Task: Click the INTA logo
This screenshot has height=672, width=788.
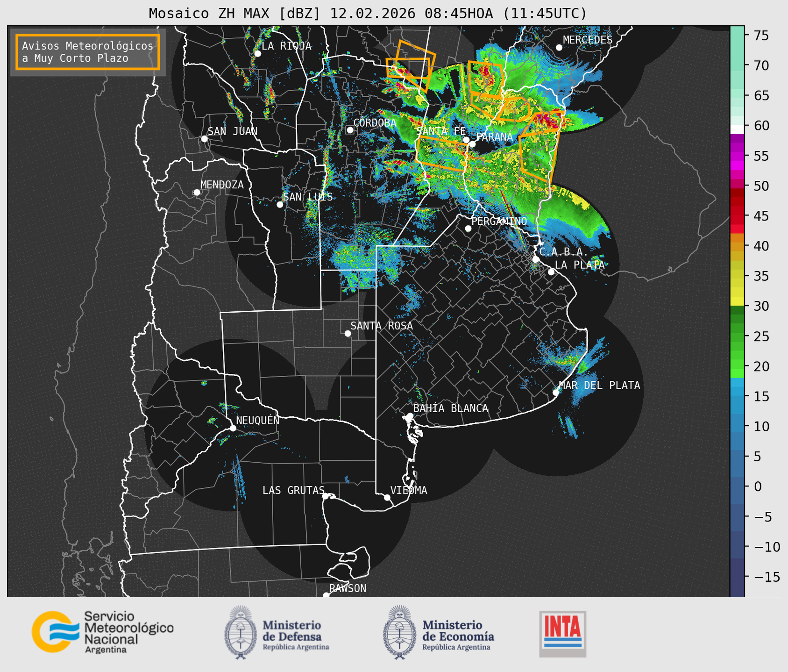Action: coord(562,634)
